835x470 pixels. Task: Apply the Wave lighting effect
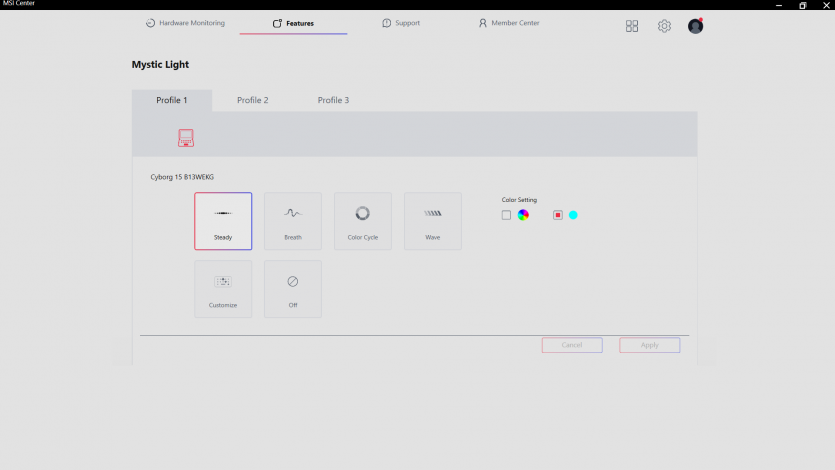[x=433, y=221]
